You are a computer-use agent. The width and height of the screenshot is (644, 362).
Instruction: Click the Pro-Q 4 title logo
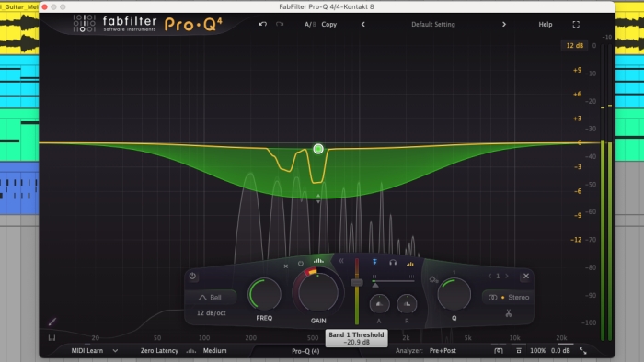pos(193,24)
